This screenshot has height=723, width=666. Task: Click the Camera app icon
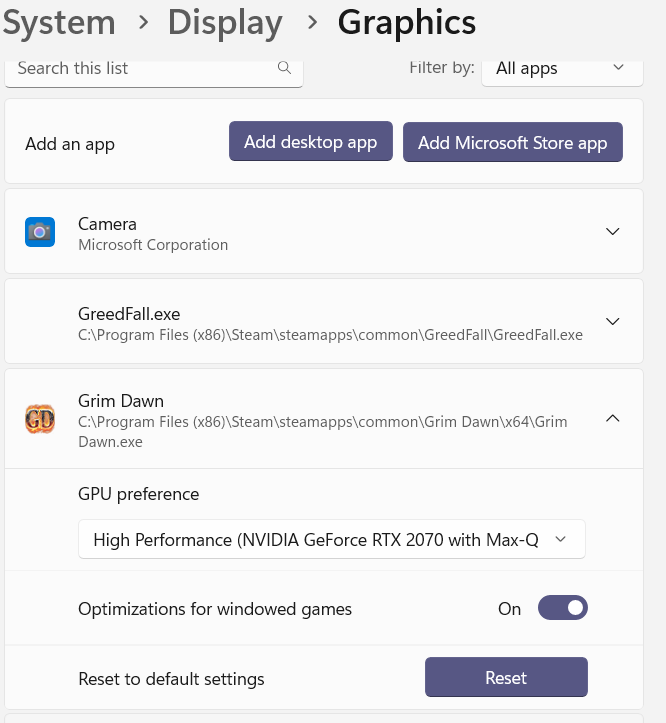pyautogui.click(x=40, y=232)
